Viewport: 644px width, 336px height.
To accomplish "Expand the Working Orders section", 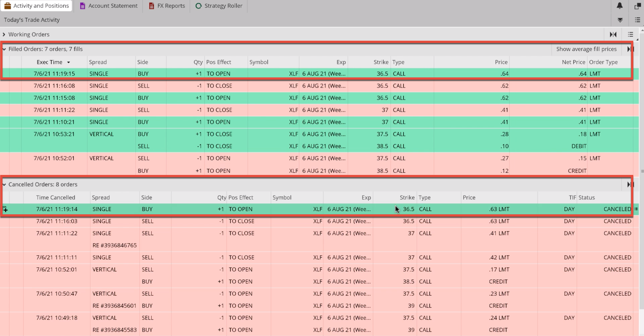I will point(4,34).
